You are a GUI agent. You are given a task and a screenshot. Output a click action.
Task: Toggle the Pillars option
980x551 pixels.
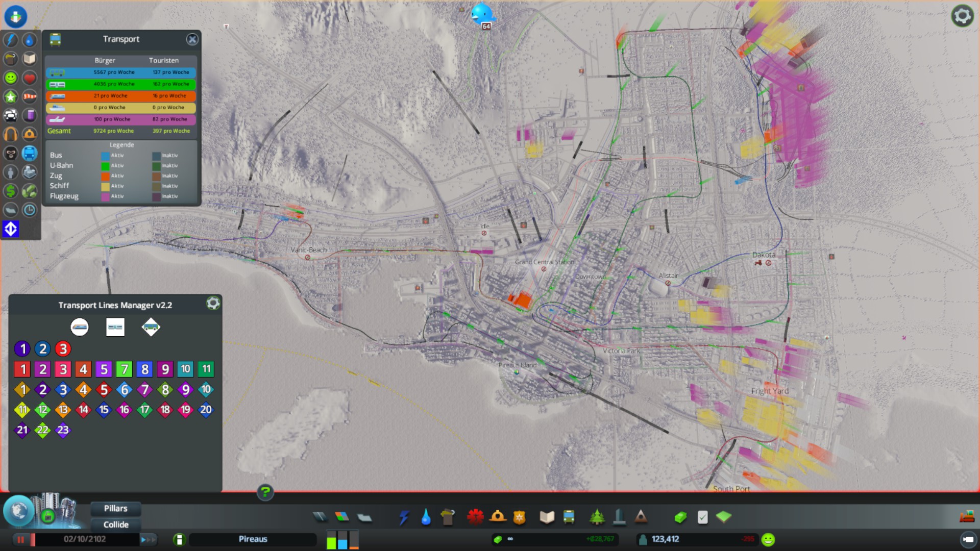point(115,508)
